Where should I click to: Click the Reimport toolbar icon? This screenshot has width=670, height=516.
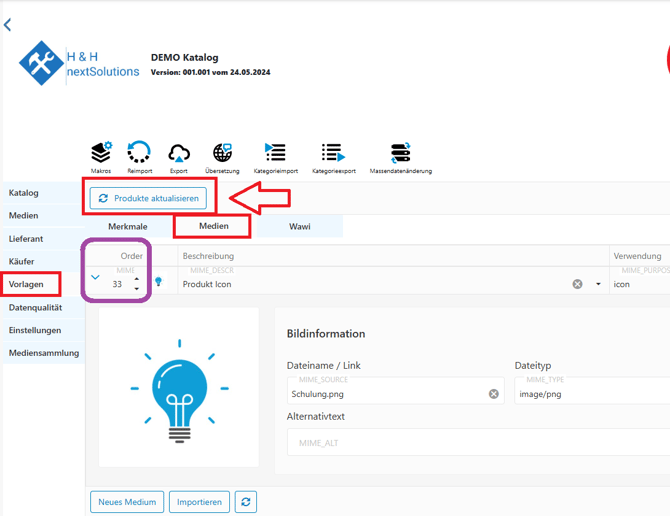point(140,153)
